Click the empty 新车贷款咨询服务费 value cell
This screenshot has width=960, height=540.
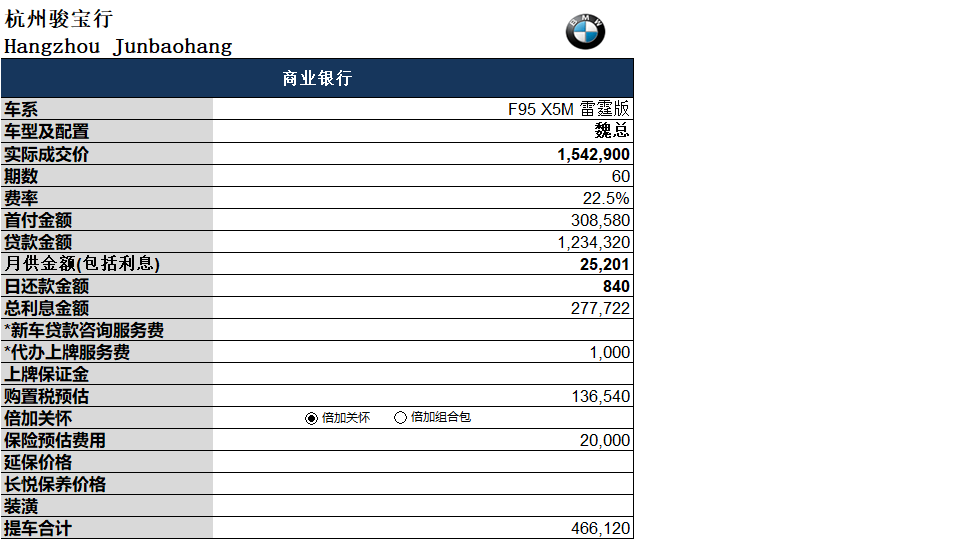point(423,330)
